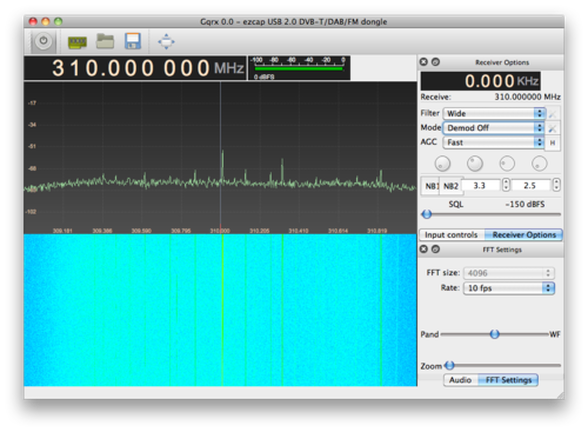Click the stepper next to the 3.3 value
The image size is (588, 432).
(x=506, y=185)
